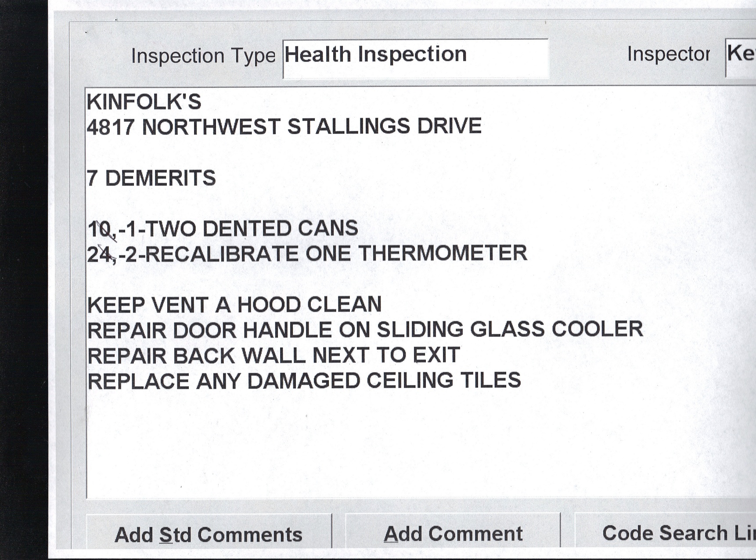Select the 7 DEMERITS line
Image resolution: width=756 pixels, height=560 pixels.
click(x=151, y=178)
